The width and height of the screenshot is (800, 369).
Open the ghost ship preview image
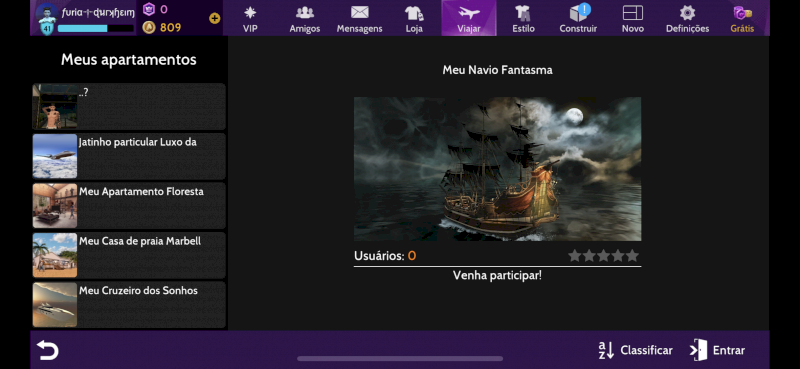tap(497, 169)
